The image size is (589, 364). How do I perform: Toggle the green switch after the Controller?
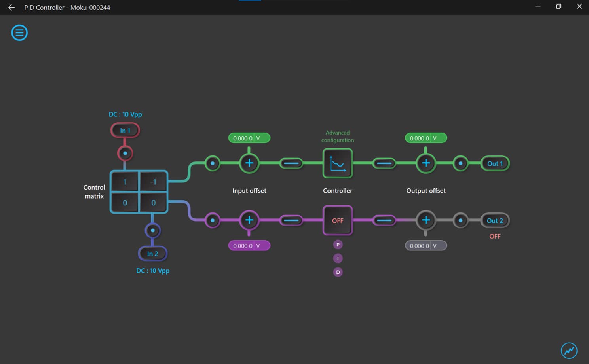click(384, 163)
